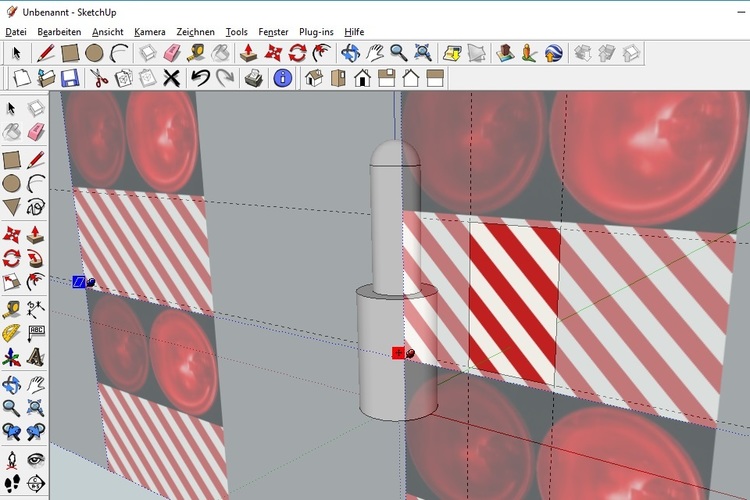Image resolution: width=750 pixels, height=500 pixels.
Task: Click the Toggle Terrain icon
Action: click(x=476, y=53)
